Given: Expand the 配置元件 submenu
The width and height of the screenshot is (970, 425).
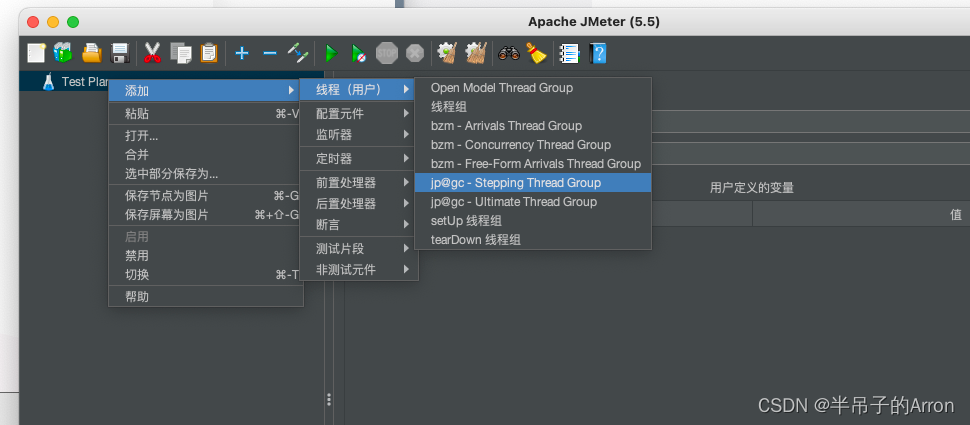Looking at the screenshot, I should point(357,114).
